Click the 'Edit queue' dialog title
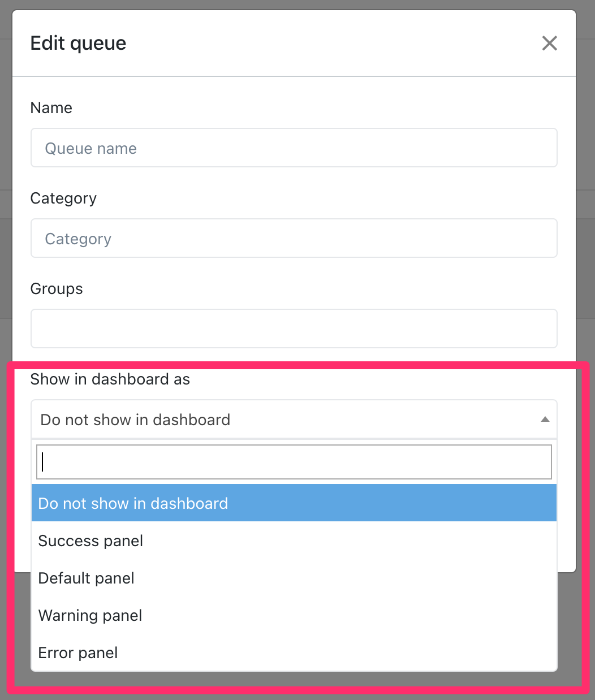The image size is (595, 700). 79,44
